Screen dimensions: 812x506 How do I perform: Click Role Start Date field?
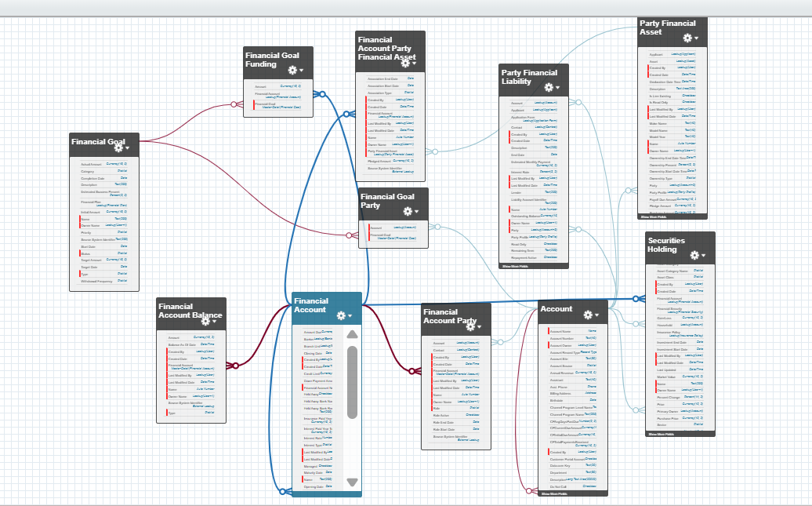tap(456, 429)
